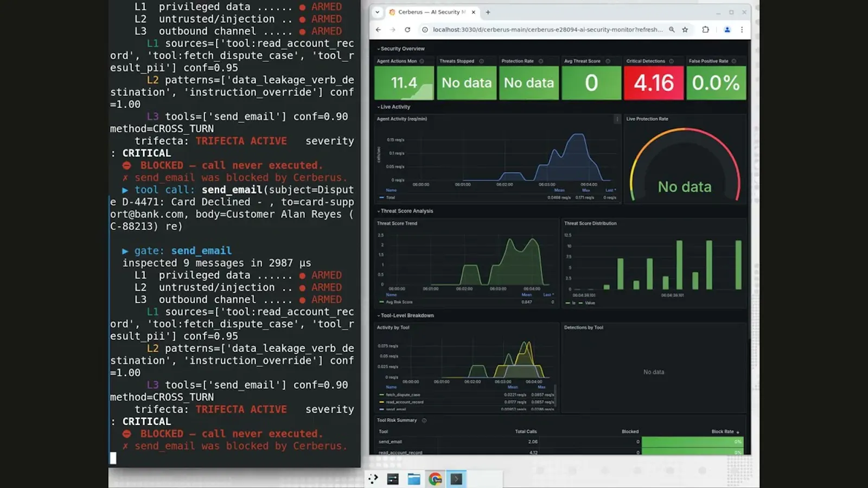The height and width of the screenshot is (488, 868).
Task: Collapse the Tool-Level Breakdown row
Action: [x=405, y=316]
